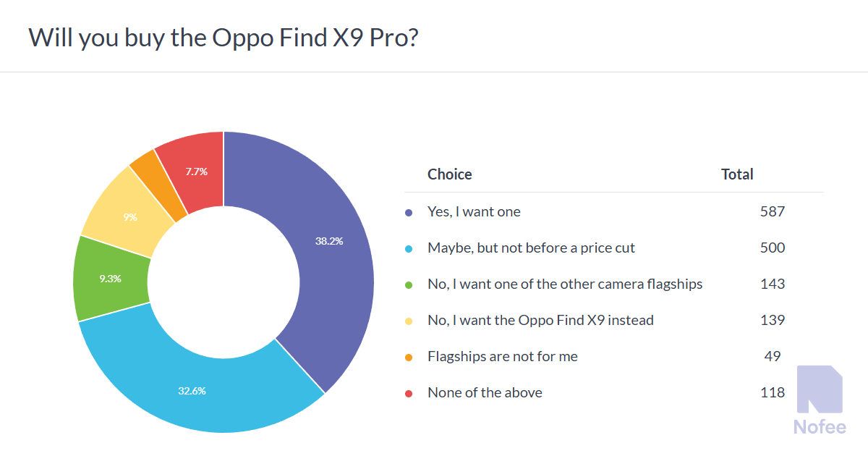
Task: Click the orange legend dot for Flagships
Action: click(x=409, y=358)
